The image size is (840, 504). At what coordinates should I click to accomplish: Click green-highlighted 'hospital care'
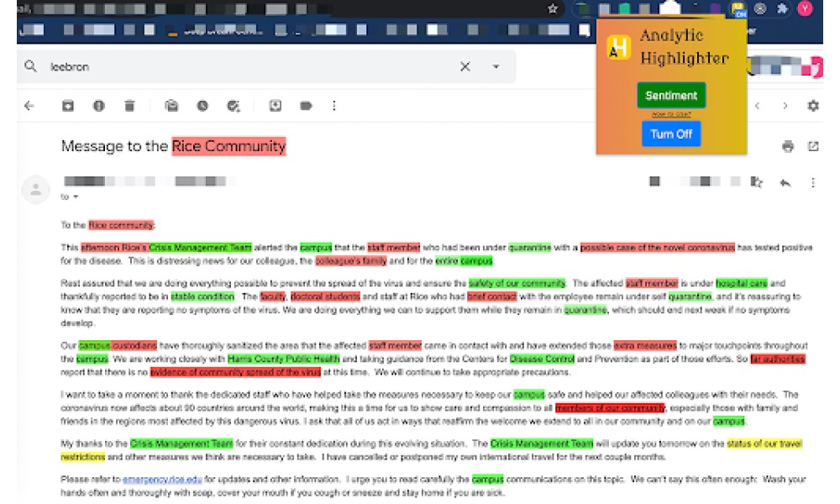742,283
